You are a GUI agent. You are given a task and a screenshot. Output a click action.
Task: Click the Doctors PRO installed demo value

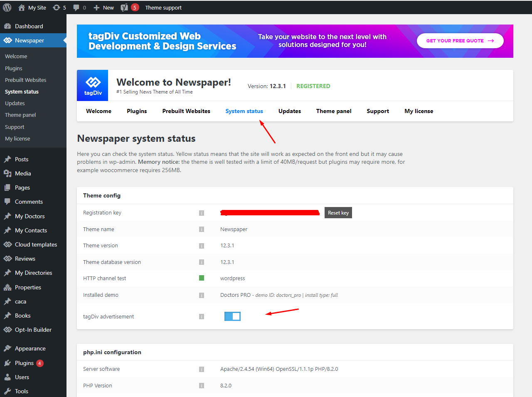(x=279, y=295)
